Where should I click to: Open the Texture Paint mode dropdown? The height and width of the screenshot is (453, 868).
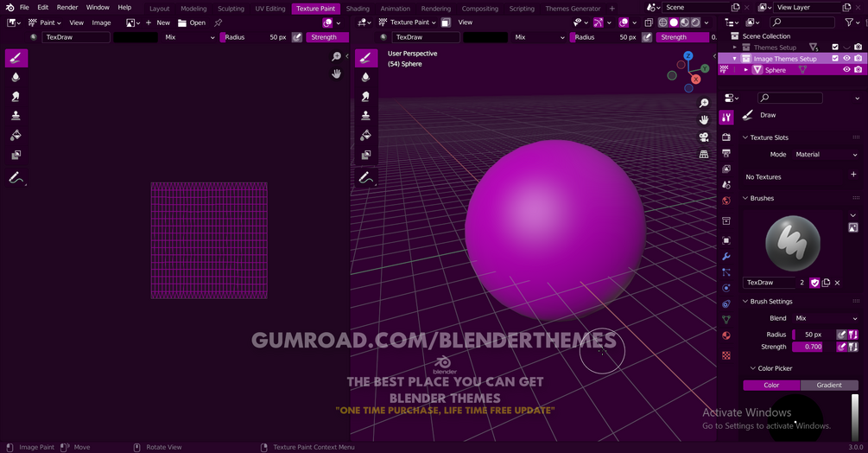click(408, 22)
